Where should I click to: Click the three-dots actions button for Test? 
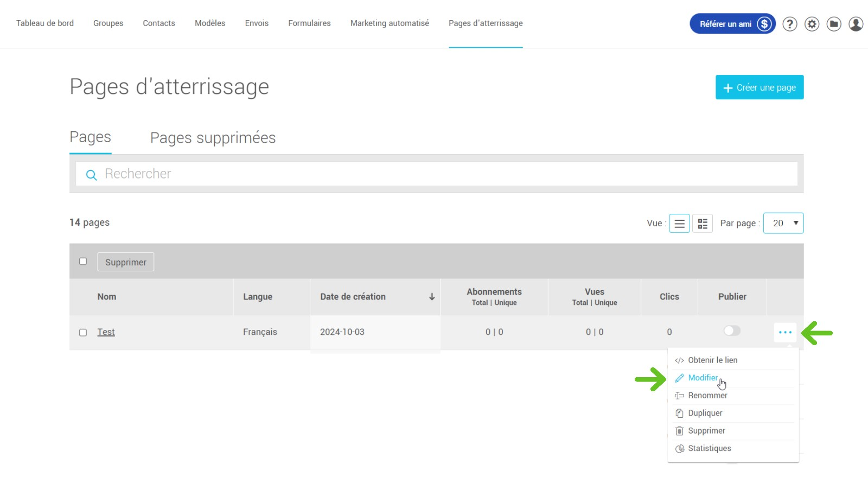[785, 332]
